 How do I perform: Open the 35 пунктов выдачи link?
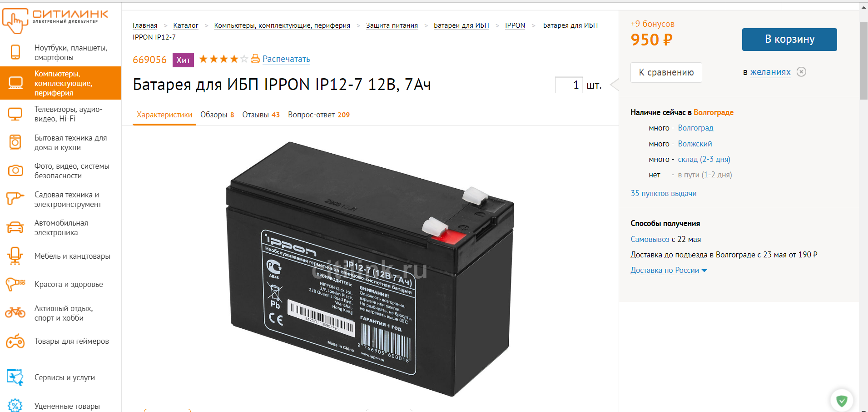[x=664, y=193]
